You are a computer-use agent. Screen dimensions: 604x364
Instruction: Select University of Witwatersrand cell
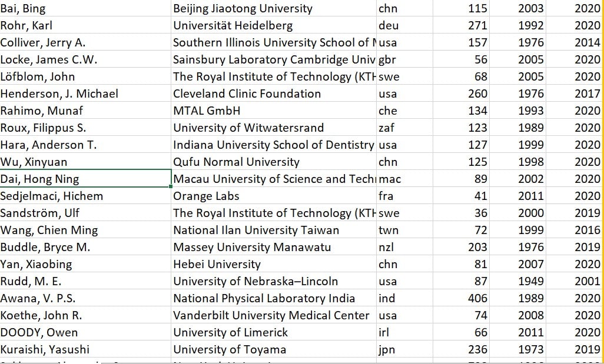click(274, 128)
